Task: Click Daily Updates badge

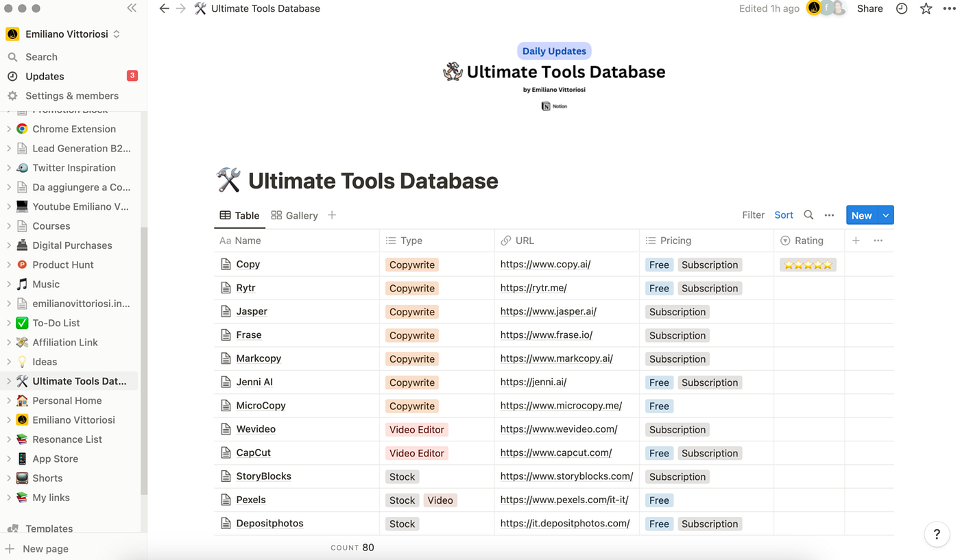Action: [554, 51]
